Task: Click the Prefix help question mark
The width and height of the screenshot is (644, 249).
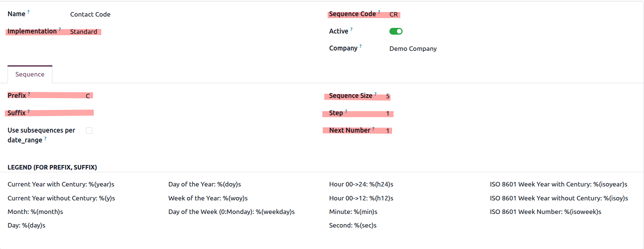Action: [x=29, y=94]
